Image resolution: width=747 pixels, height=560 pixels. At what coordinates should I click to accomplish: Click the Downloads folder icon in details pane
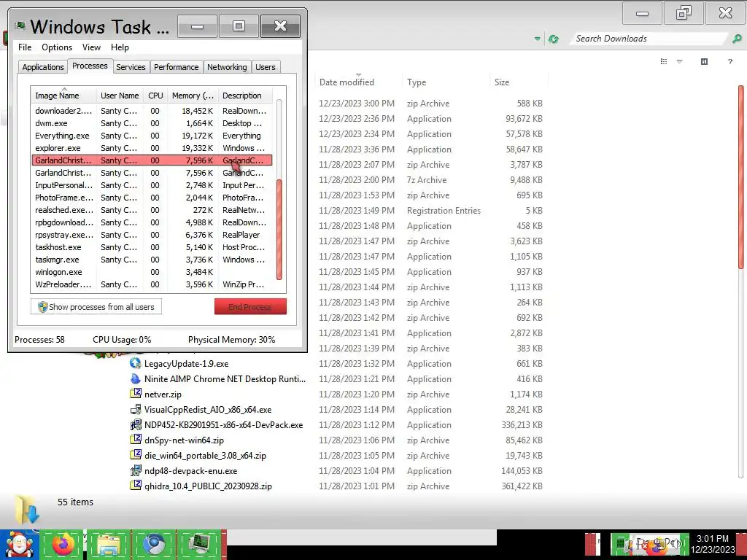click(x=27, y=510)
